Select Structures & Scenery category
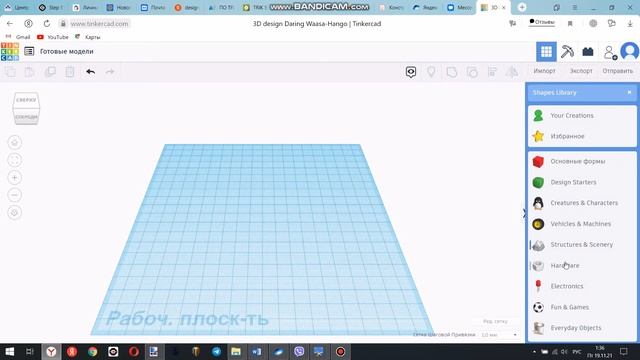 tap(582, 244)
